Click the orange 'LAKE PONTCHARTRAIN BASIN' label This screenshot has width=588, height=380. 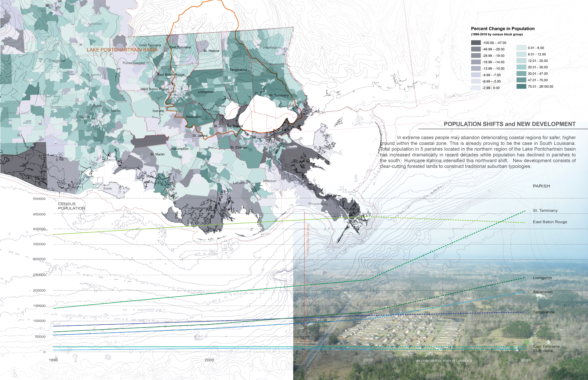tap(122, 50)
